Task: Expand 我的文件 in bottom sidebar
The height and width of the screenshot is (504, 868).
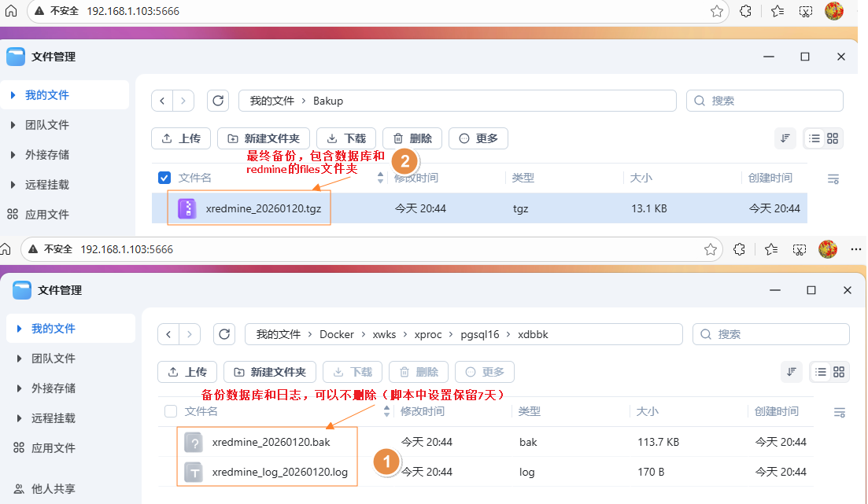Action: [20, 329]
